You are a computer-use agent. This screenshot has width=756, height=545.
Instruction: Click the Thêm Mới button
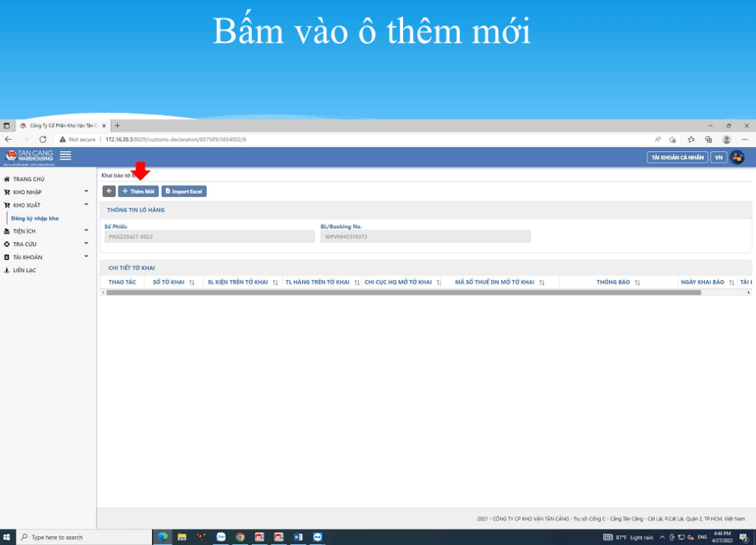138,191
